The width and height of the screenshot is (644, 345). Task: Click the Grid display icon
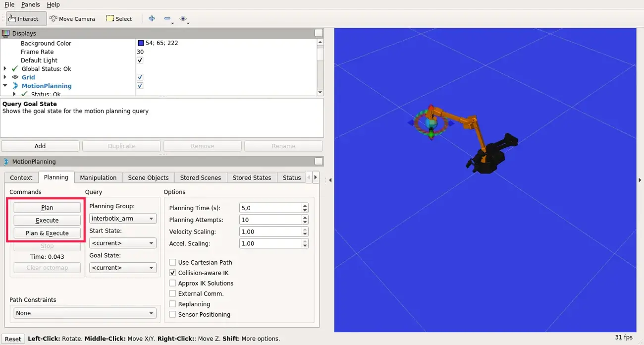pos(15,77)
